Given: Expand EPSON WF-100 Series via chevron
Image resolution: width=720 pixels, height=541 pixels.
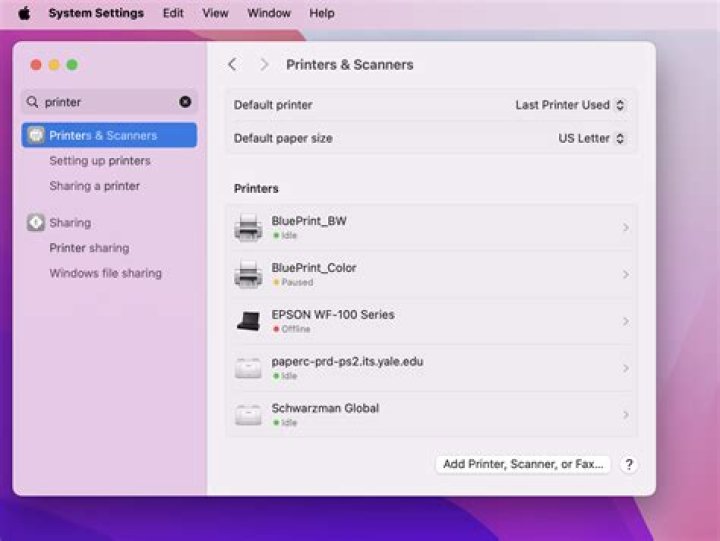Looking at the screenshot, I should click(x=625, y=321).
